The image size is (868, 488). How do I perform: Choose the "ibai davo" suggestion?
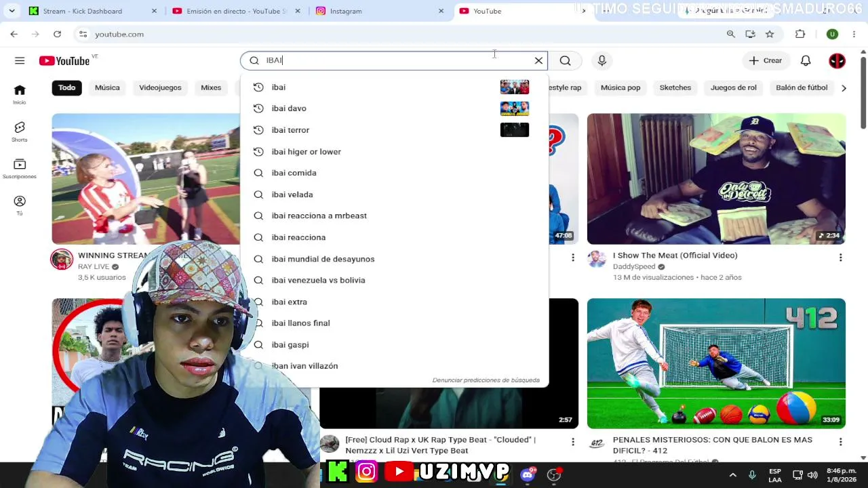[393, 108]
